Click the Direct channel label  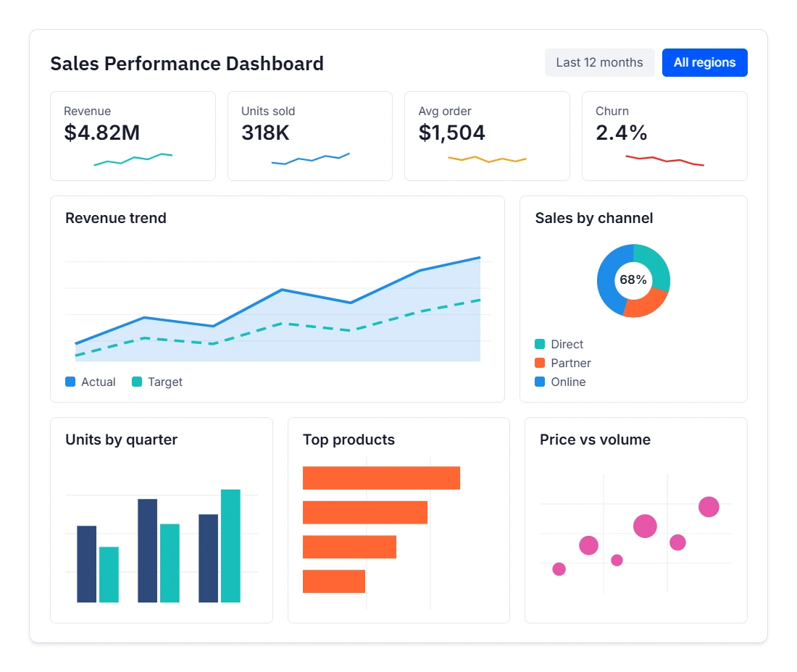point(567,345)
